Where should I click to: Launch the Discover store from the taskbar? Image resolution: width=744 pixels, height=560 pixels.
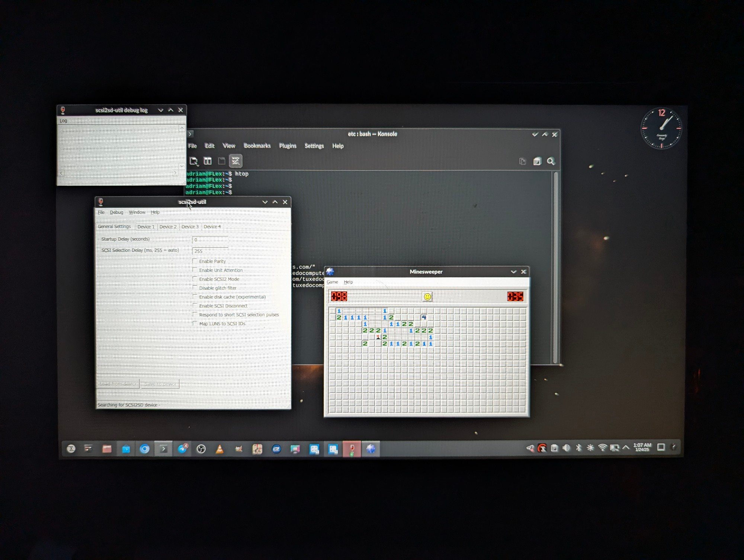(126, 449)
